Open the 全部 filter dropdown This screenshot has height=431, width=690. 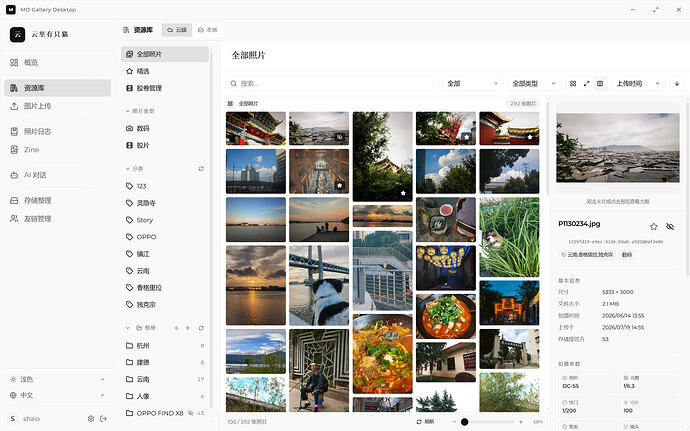[x=473, y=84]
